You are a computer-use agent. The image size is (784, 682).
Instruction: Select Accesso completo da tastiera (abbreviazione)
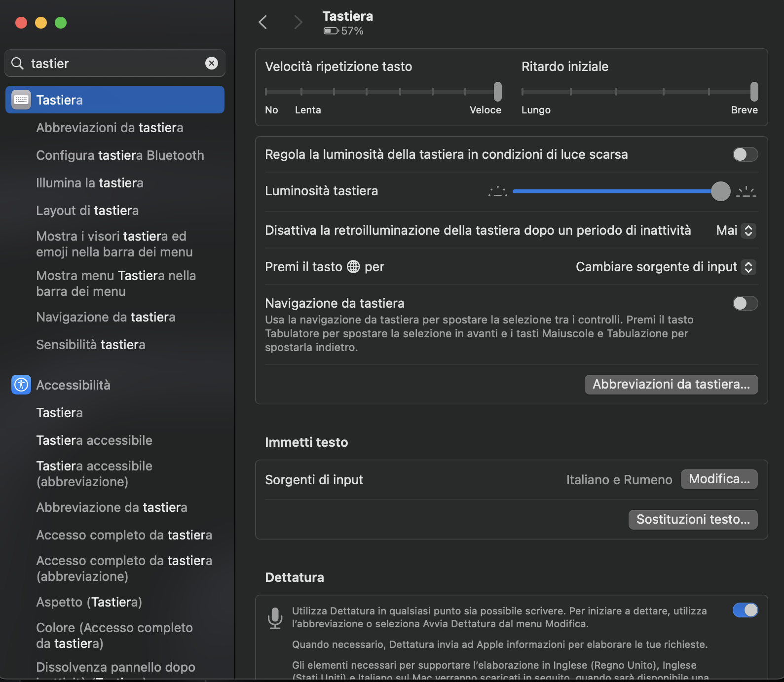[124, 569]
